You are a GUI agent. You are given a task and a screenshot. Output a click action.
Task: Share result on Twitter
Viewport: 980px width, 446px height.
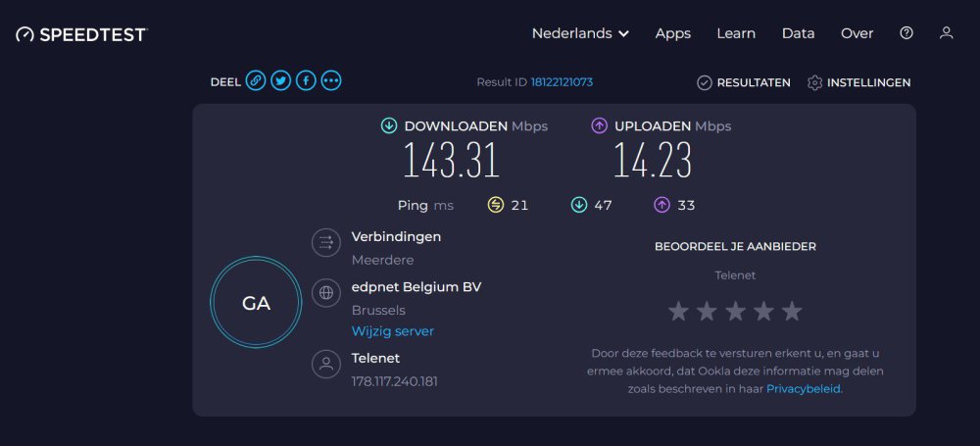click(281, 81)
